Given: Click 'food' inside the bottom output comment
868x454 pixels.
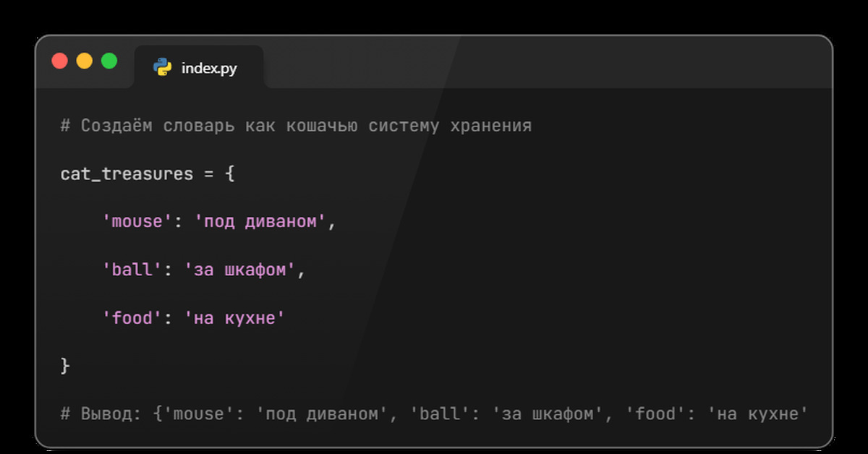Looking at the screenshot, I should pos(655,414).
